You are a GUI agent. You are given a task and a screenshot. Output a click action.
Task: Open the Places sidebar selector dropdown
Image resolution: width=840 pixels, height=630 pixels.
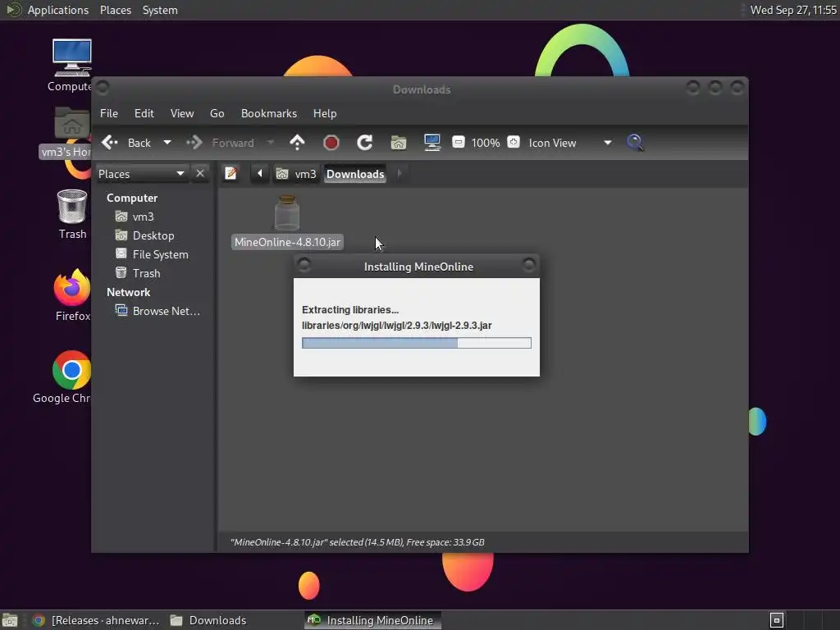coord(142,174)
